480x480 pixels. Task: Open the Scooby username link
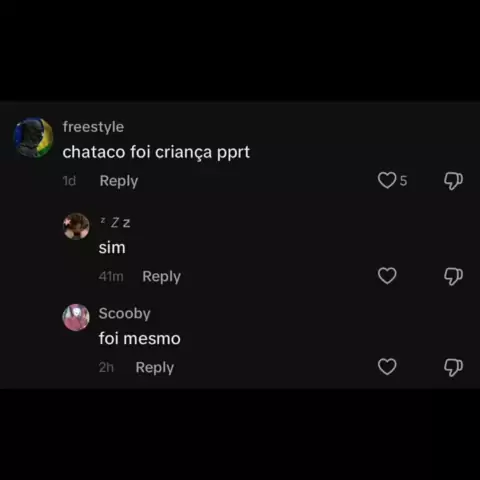(x=125, y=314)
